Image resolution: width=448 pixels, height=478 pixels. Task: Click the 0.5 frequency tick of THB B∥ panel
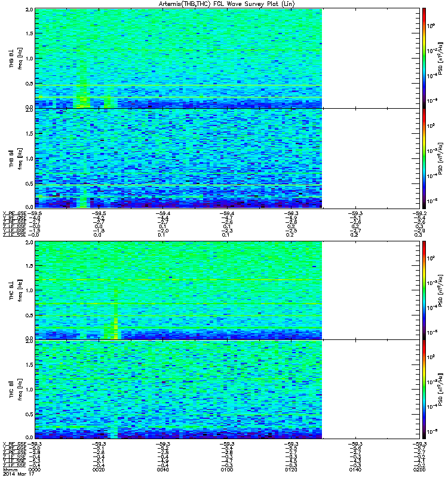click(29, 183)
